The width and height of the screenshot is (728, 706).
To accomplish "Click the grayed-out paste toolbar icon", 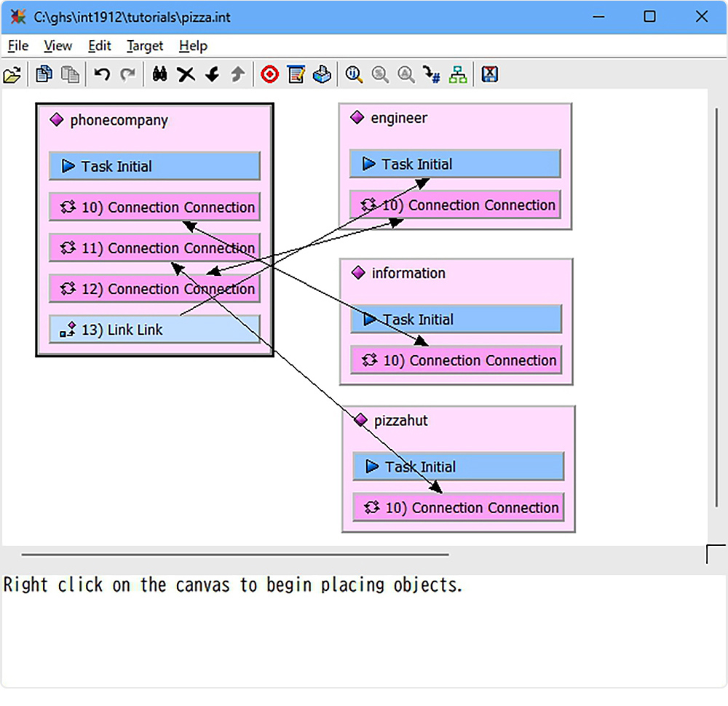I will pyautogui.click(x=70, y=74).
